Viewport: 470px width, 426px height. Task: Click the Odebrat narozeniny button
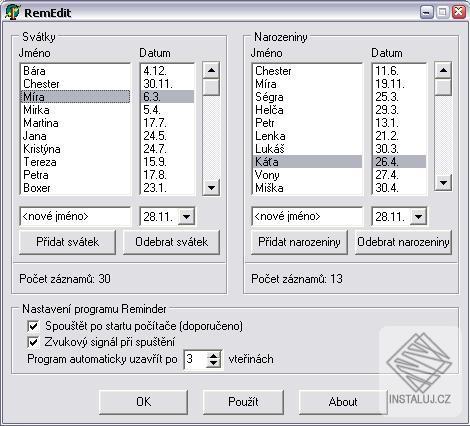click(403, 242)
